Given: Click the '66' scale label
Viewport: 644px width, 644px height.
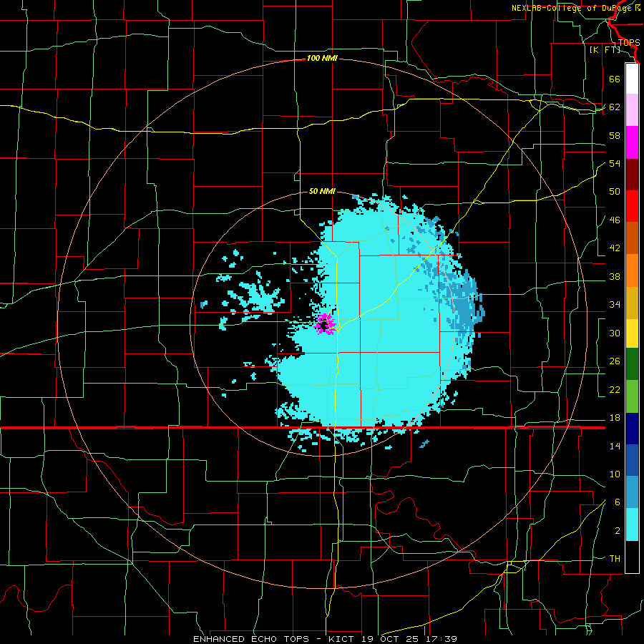Looking at the screenshot, I should click(615, 79).
